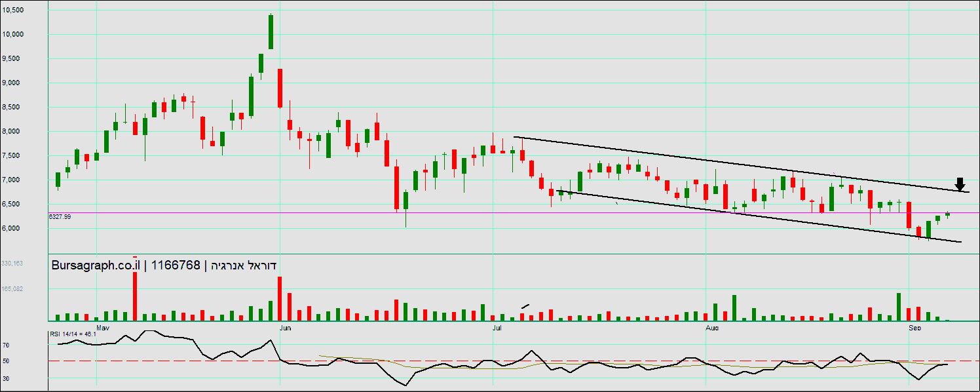Click the Aug label on time axis
The image size is (980, 392).
click(x=713, y=326)
